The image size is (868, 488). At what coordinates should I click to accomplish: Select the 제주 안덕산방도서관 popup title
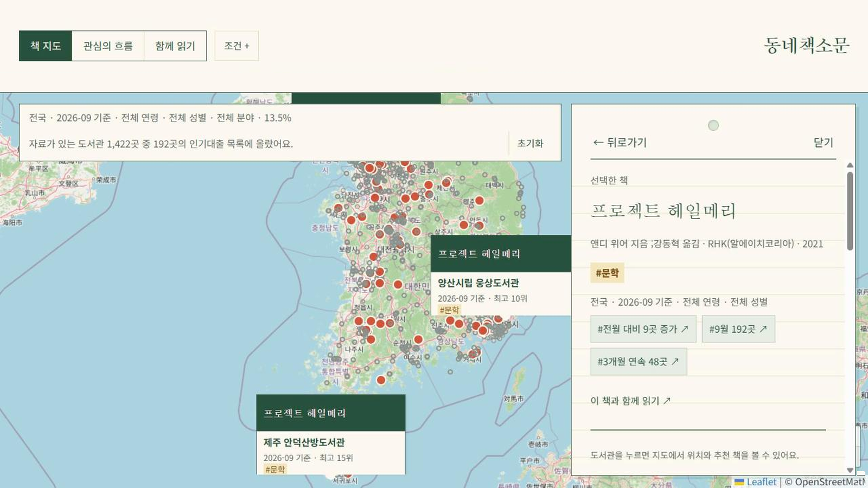[x=304, y=442]
